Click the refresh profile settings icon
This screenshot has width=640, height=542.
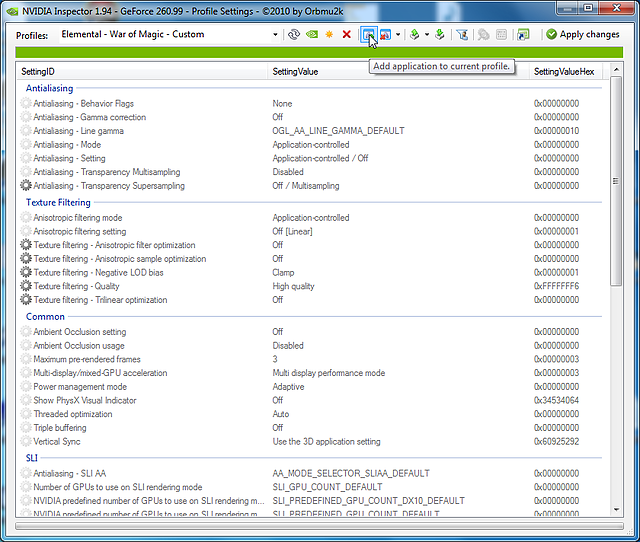point(293,35)
